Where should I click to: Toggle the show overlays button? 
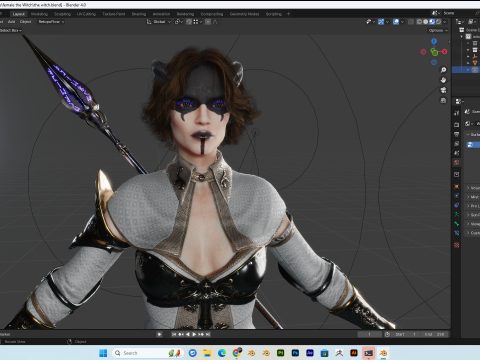pos(396,22)
